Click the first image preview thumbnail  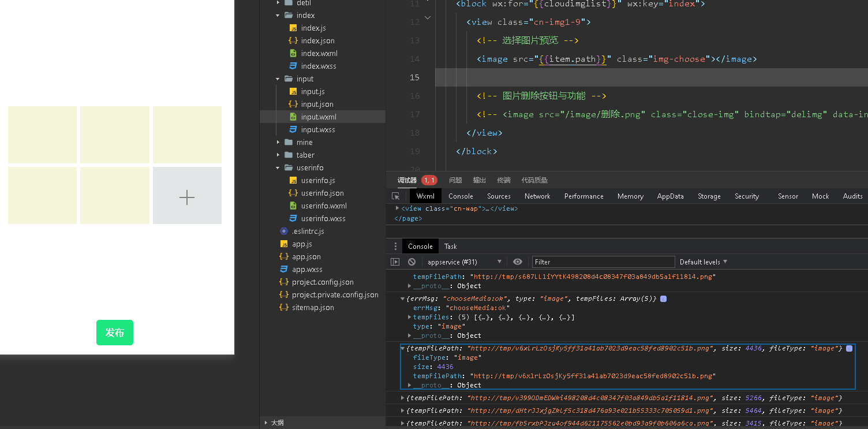click(x=42, y=135)
